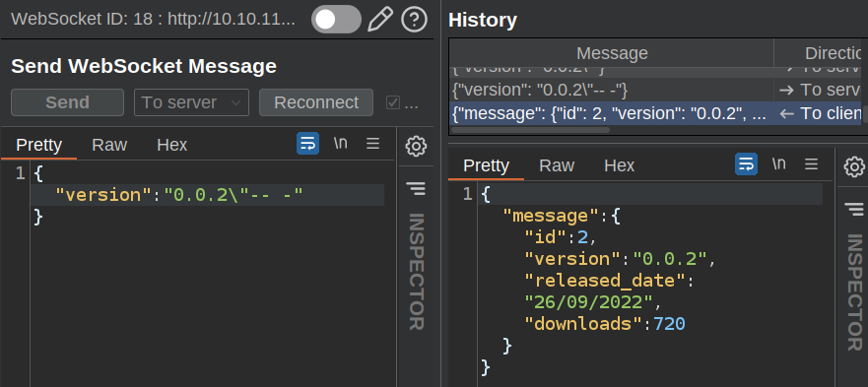The height and width of the screenshot is (387, 868).
Task: Click the History heading
Action: coord(483,20)
